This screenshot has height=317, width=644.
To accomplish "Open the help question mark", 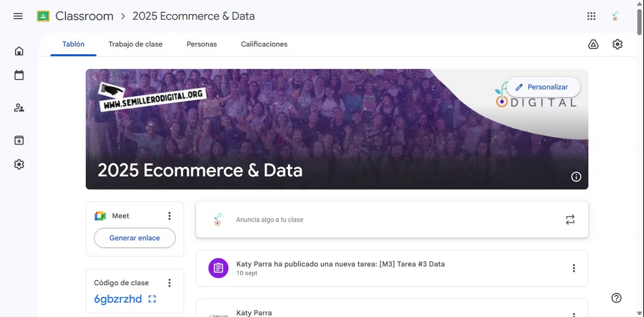I will [617, 298].
